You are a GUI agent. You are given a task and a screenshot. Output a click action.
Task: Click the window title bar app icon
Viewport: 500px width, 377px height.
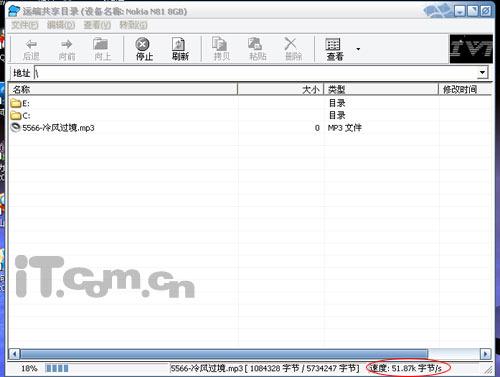click(x=14, y=11)
